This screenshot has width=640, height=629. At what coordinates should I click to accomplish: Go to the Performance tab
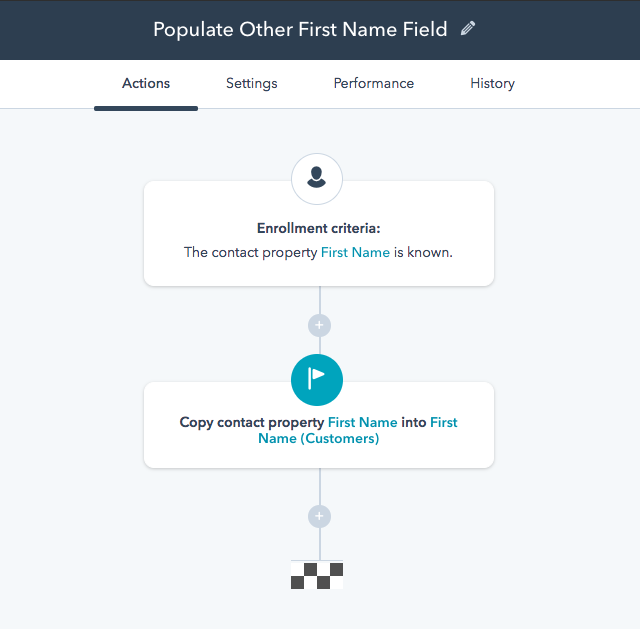click(374, 84)
